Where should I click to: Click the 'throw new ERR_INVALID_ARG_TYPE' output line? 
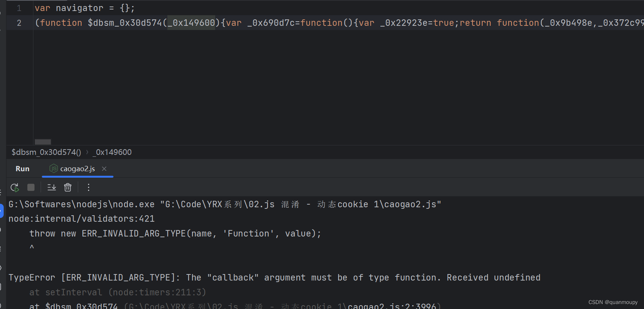175,233
